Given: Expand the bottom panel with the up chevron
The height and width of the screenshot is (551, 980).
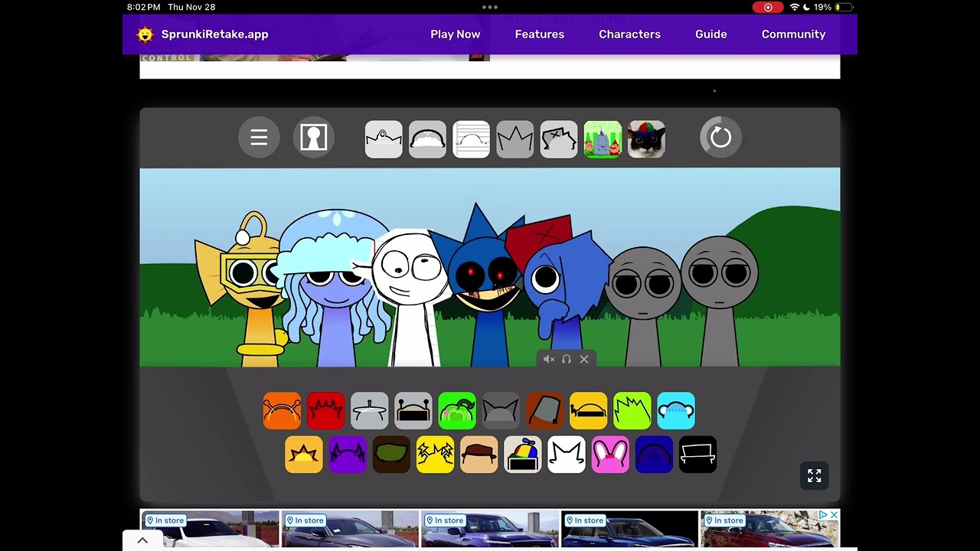Looking at the screenshot, I should point(142,540).
